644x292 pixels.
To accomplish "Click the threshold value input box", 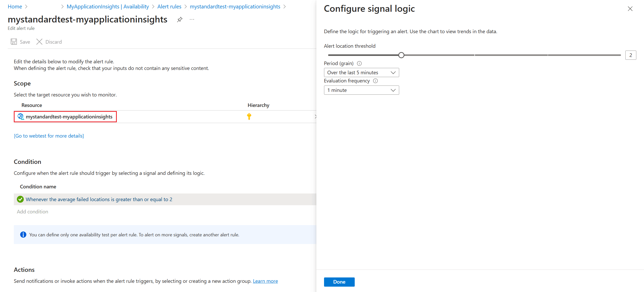I will point(630,55).
